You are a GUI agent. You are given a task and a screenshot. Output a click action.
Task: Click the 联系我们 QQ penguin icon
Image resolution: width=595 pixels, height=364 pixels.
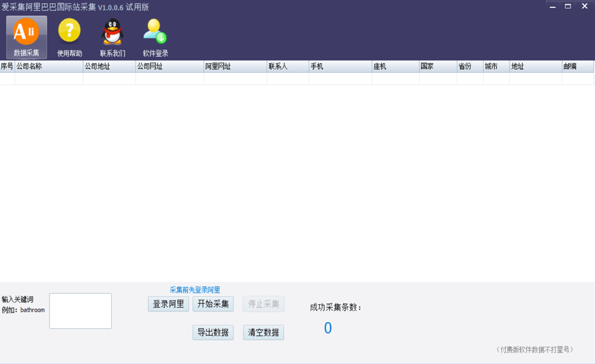point(112,37)
